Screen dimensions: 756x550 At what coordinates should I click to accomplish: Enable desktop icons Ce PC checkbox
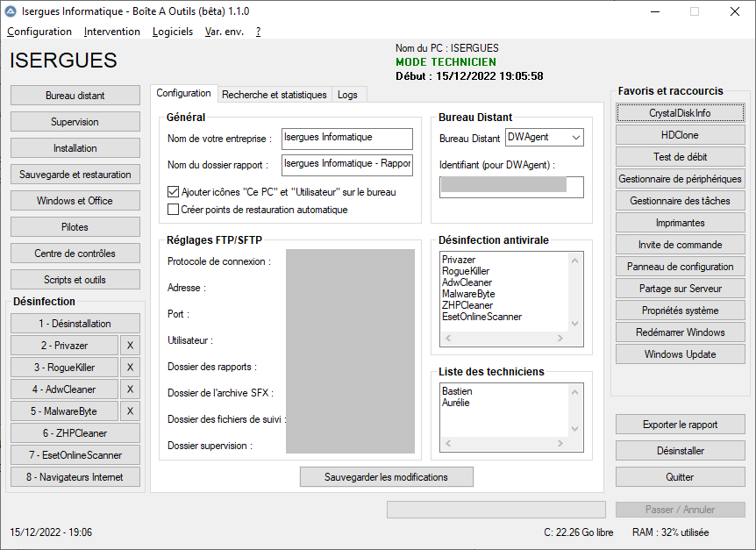173,192
